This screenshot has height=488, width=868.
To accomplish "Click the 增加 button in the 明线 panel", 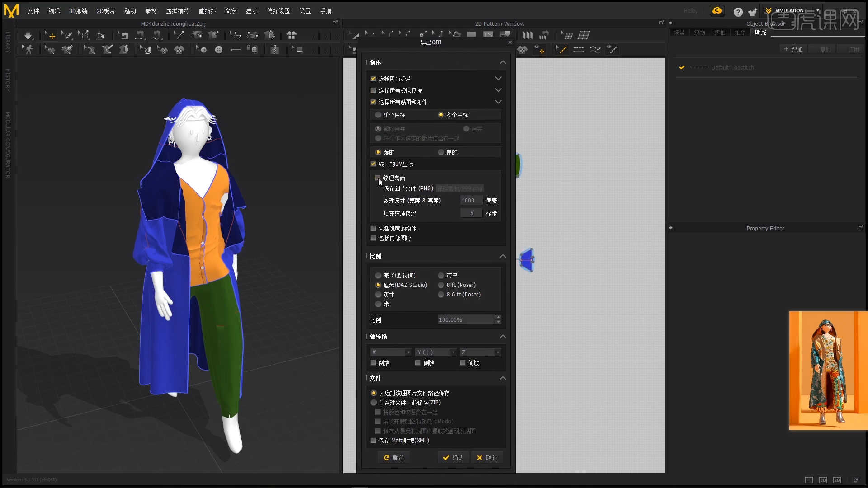I will click(x=793, y=49).
